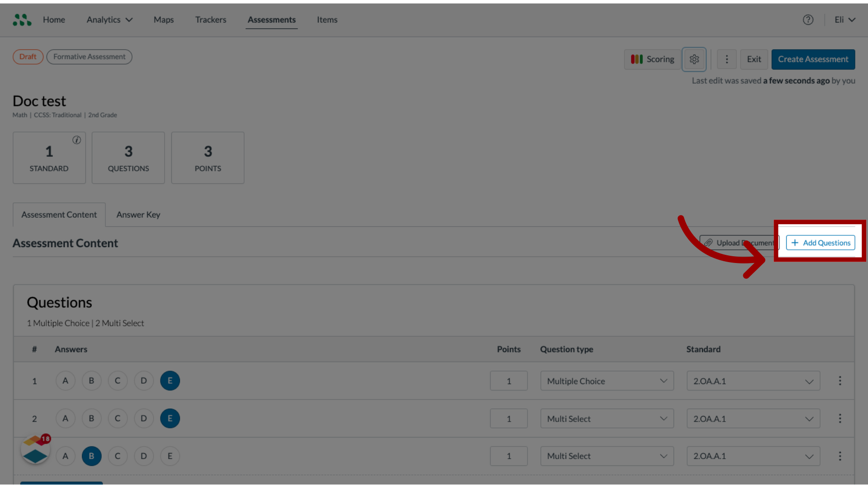Select the Assessment Content tab

click(x=59, y=214)
